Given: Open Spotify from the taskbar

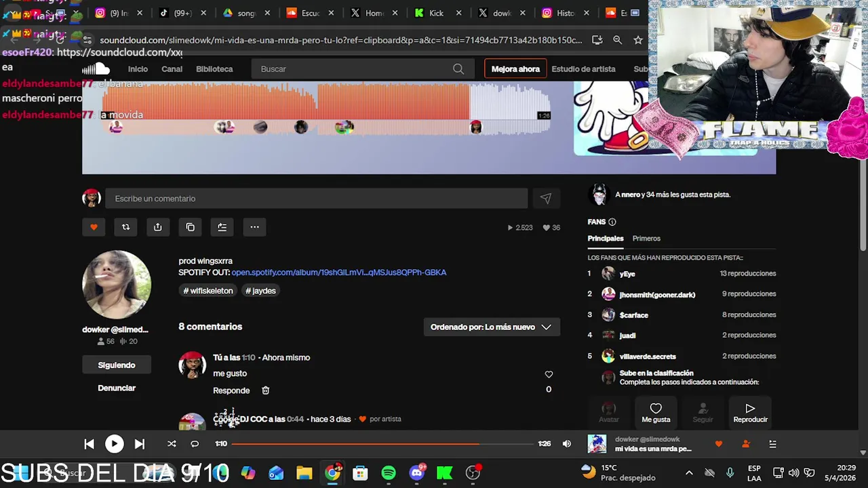Looking at the screenshot, I should point(389,472).
